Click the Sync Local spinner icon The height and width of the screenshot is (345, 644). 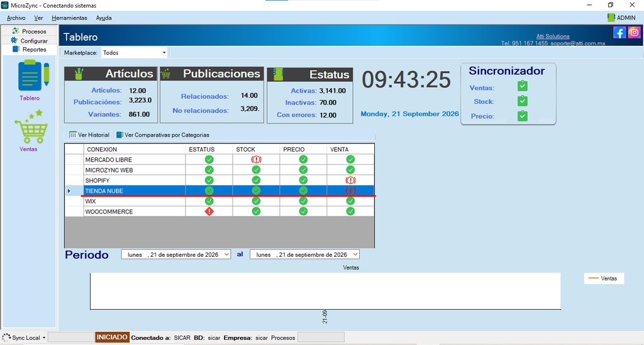[x=6, y=337]
